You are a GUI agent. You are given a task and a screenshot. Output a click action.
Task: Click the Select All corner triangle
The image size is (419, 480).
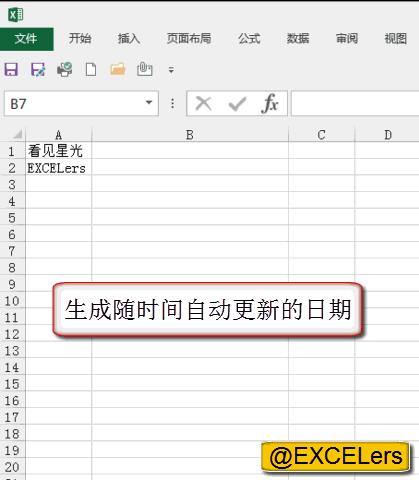point(17,135)
